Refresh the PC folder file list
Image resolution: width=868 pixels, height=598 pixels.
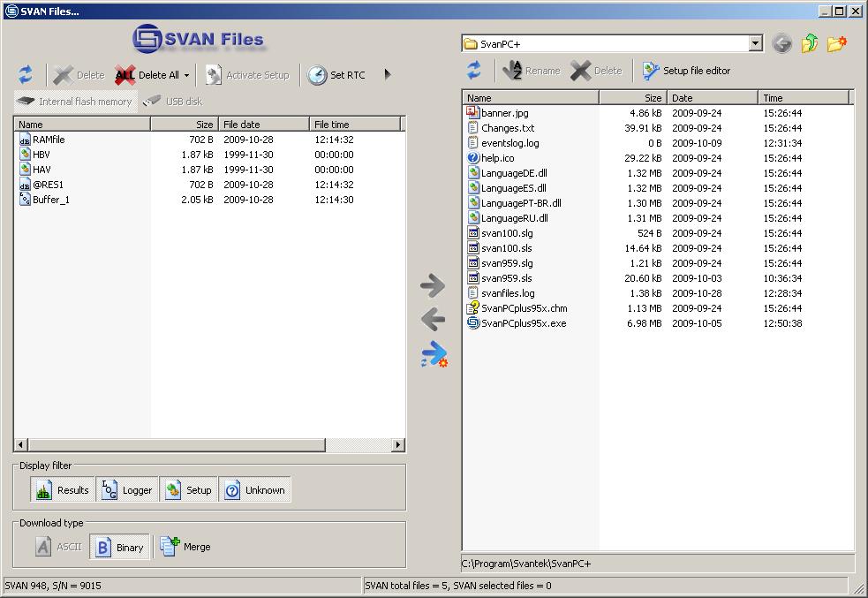[x=474, y=71]
